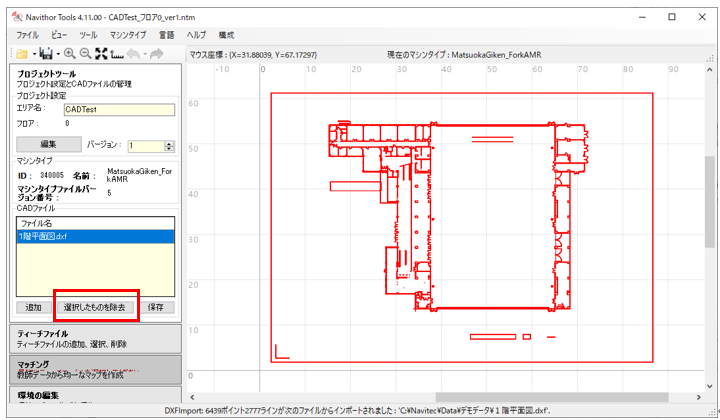Click the open folder icon in toolbar
Image resolution: width=720 pixels, height=420 pixels.
click(20, 52)
